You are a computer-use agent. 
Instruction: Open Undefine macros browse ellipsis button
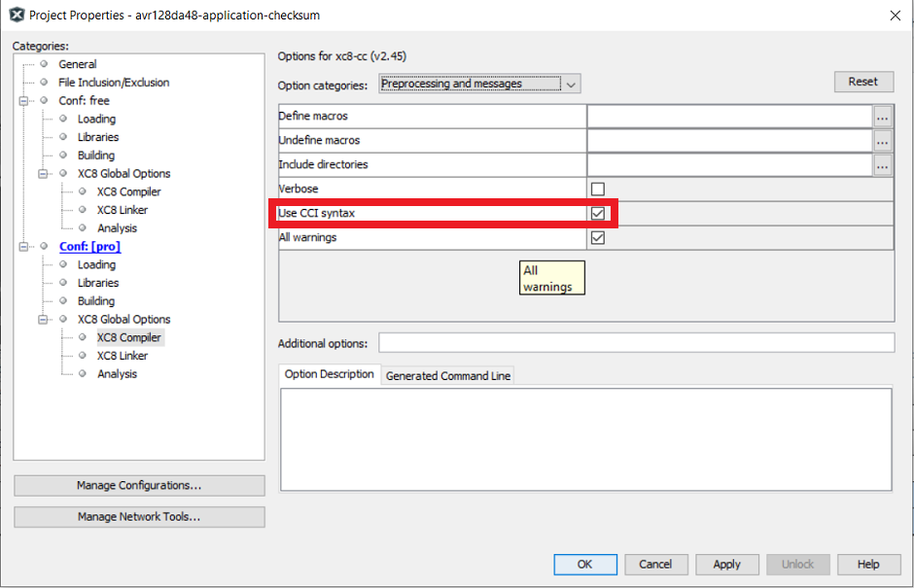point(883,141)
